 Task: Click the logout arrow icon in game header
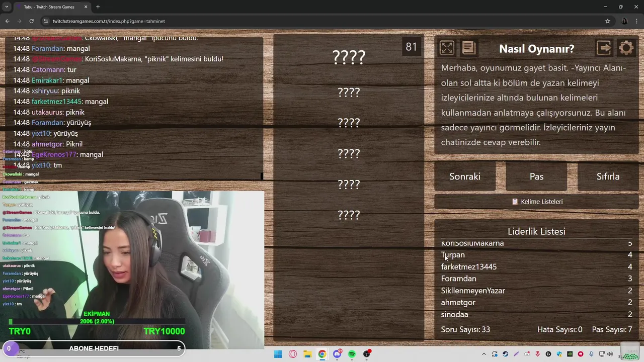(x=604, y=48)
